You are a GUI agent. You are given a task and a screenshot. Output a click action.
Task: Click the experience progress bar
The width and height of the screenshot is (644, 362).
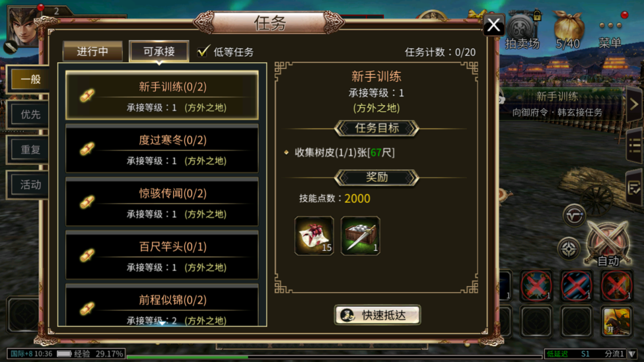click(x=334, y=357)
